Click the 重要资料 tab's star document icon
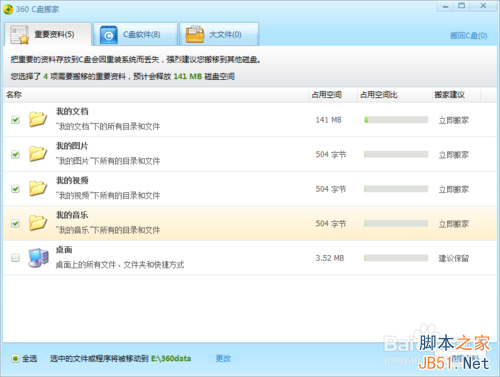 pos(20,35)
